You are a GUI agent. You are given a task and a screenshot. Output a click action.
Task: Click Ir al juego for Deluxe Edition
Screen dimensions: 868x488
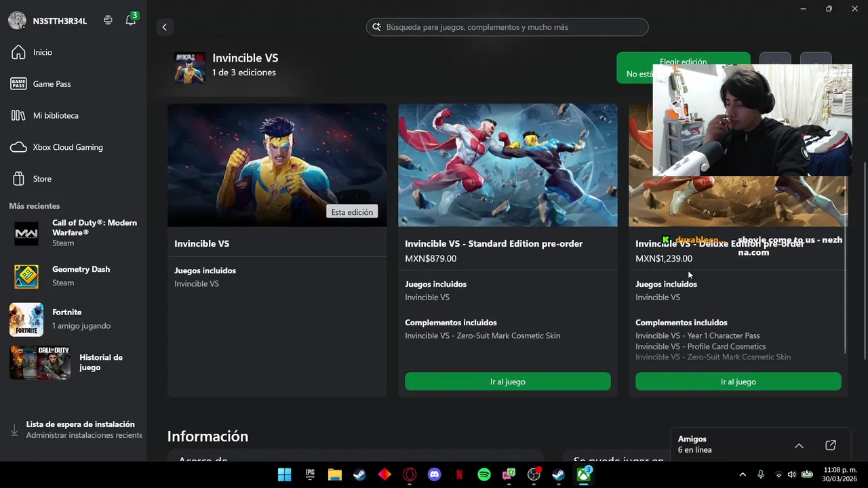coord(738,382)
